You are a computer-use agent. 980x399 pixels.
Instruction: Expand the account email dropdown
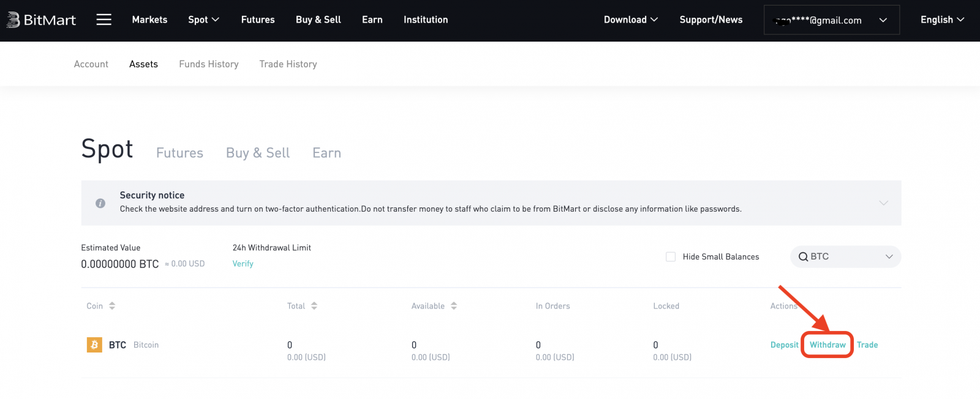point(883,20)
